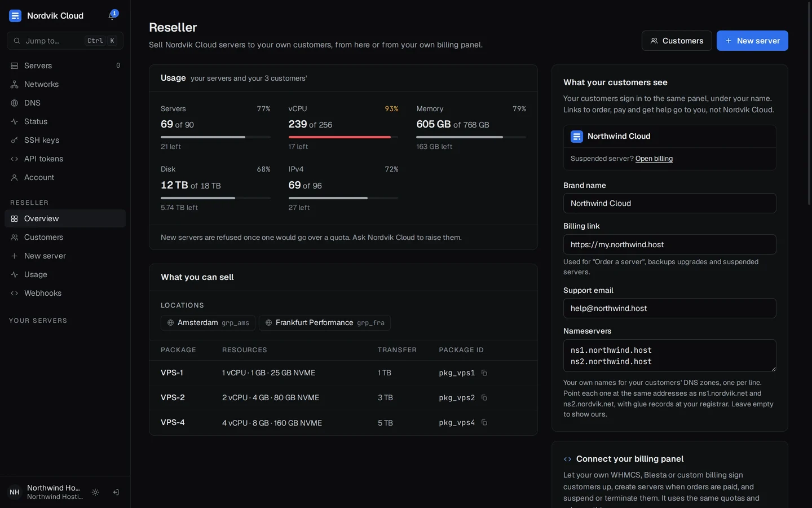Open Webhooks page
The height and width of the screenshot is (508, 812).
pos(65,293)
